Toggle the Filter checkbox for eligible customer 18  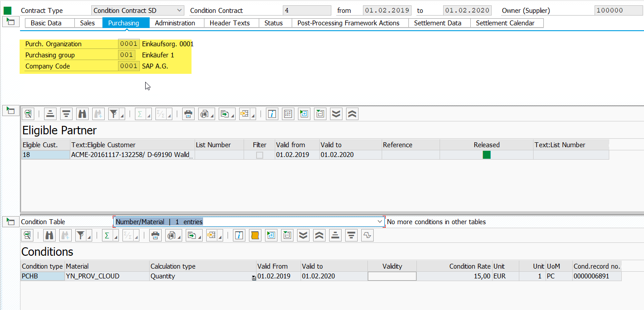pyautogui.click(x=260, y=153)
